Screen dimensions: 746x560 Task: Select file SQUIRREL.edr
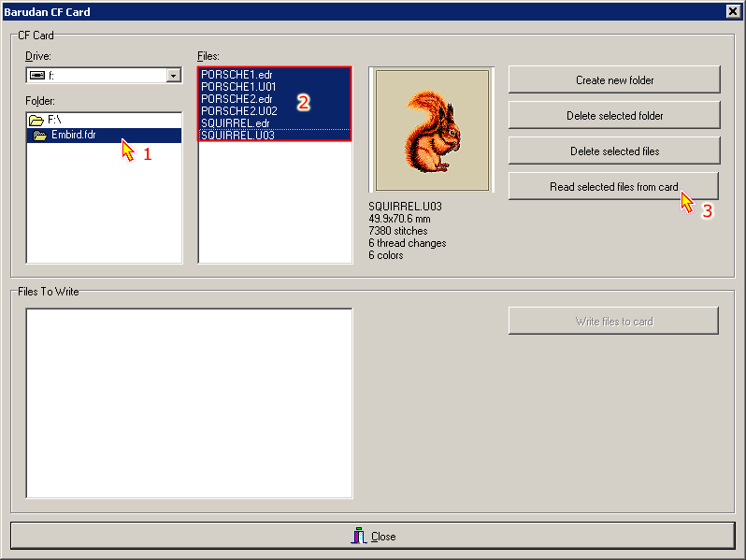coord(275,123)
